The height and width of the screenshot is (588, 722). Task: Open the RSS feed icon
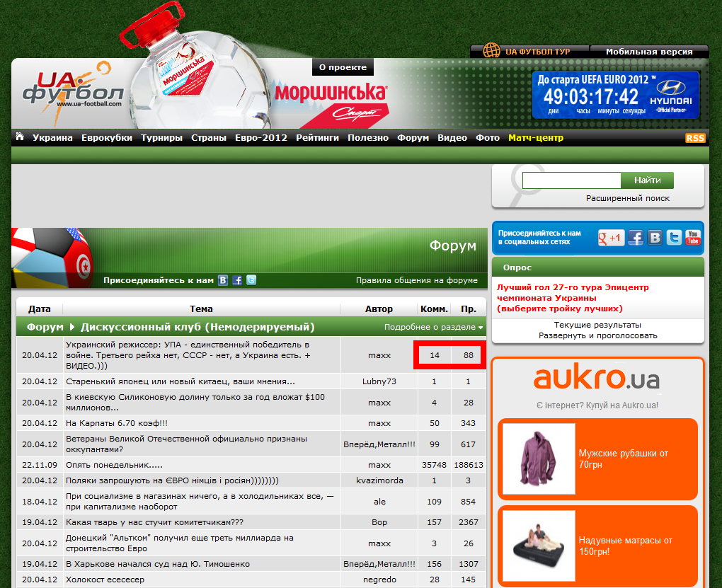tap(695, 138)
